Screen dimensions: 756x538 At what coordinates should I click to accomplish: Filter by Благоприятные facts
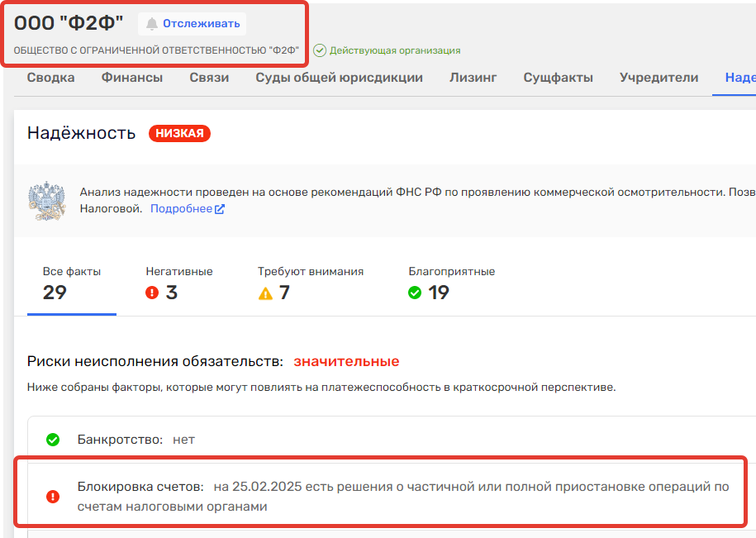point(452,284)
